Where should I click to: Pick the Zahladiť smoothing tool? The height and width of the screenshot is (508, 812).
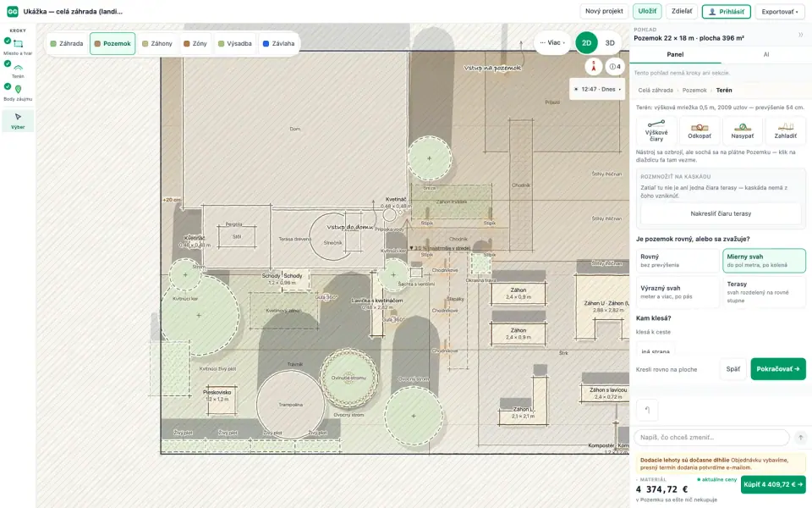coord(785,130)
